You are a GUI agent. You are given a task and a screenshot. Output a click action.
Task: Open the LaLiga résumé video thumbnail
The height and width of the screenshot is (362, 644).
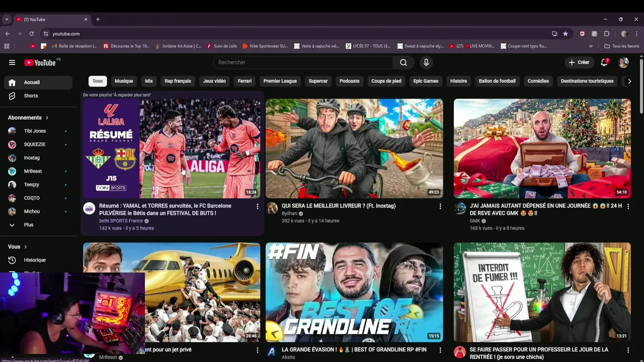tap(172, 148)
